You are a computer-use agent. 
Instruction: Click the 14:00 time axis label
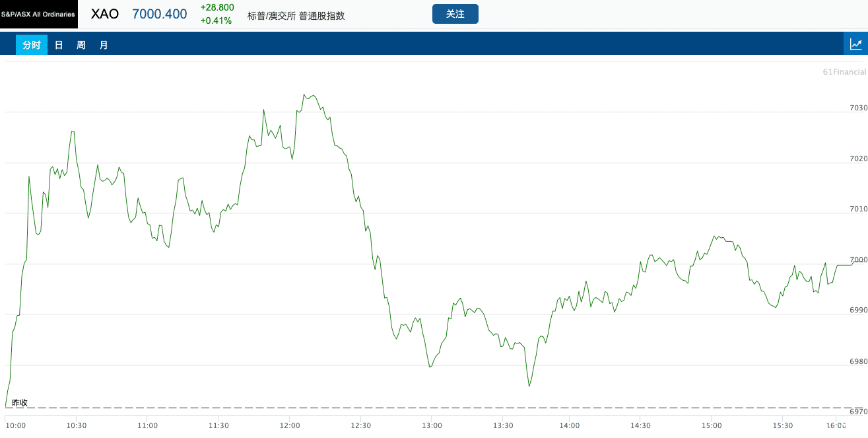coord(570,426)
